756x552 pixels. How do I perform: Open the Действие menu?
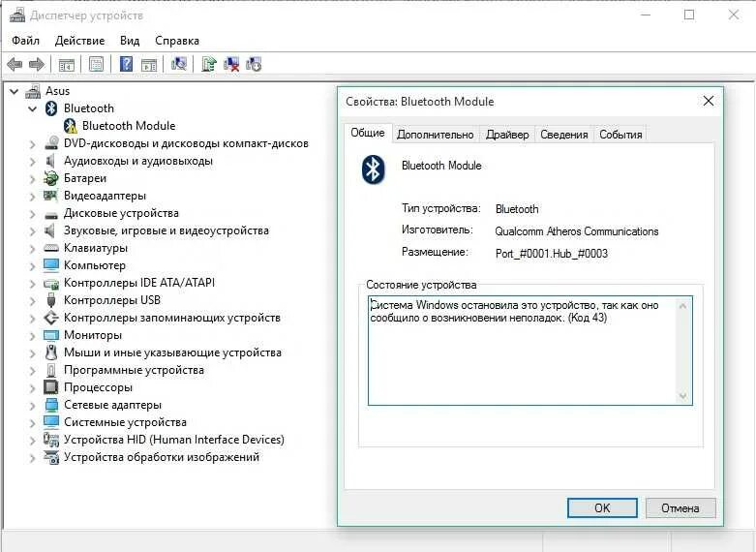pyautogui.click(x=79, y=41)
